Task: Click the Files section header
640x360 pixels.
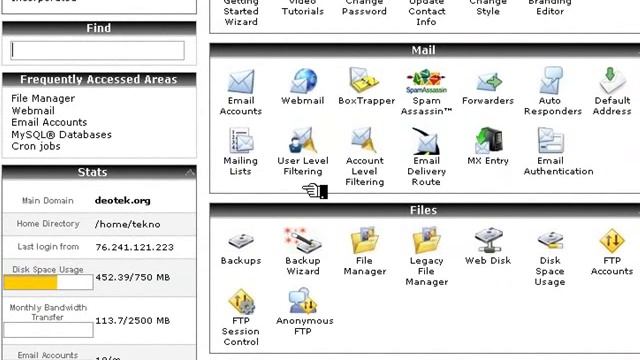Action: tap(424, 210)
